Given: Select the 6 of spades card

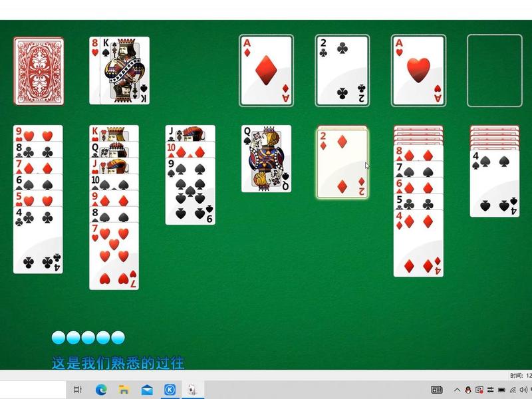Looking at the screenshot, I should pyautogui.click(x=38, y=182).
